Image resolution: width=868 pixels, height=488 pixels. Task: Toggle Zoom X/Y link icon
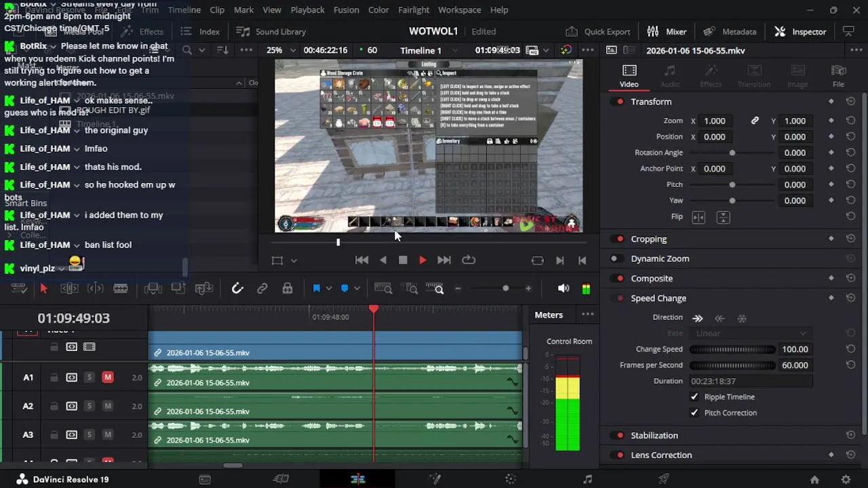tap(755, 121)
